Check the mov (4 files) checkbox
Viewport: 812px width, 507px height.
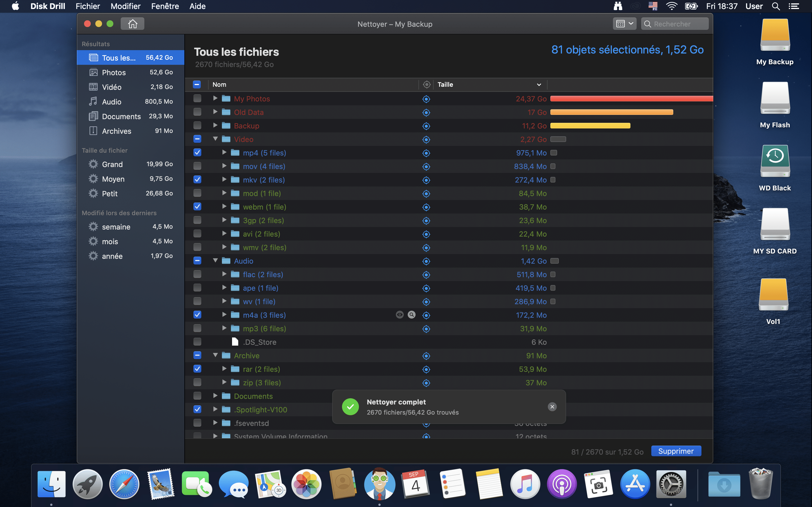197,166
